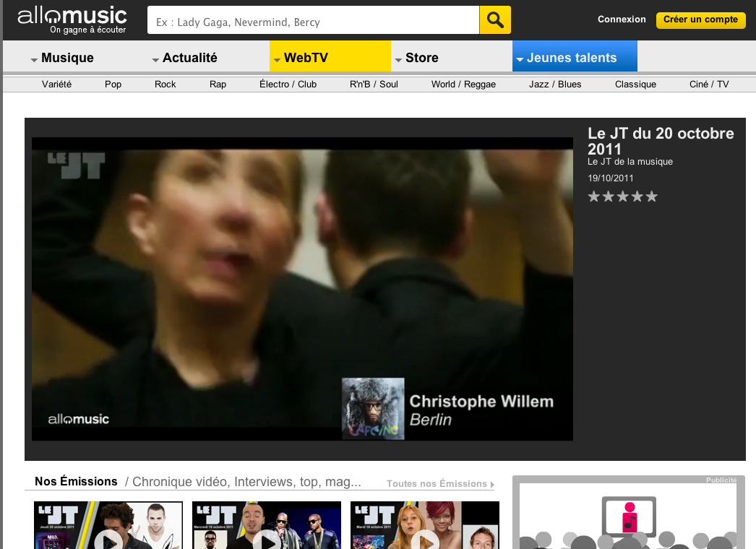Select the Pop genre
Screen dimensions: 756x549
click(x=113, y=85)
